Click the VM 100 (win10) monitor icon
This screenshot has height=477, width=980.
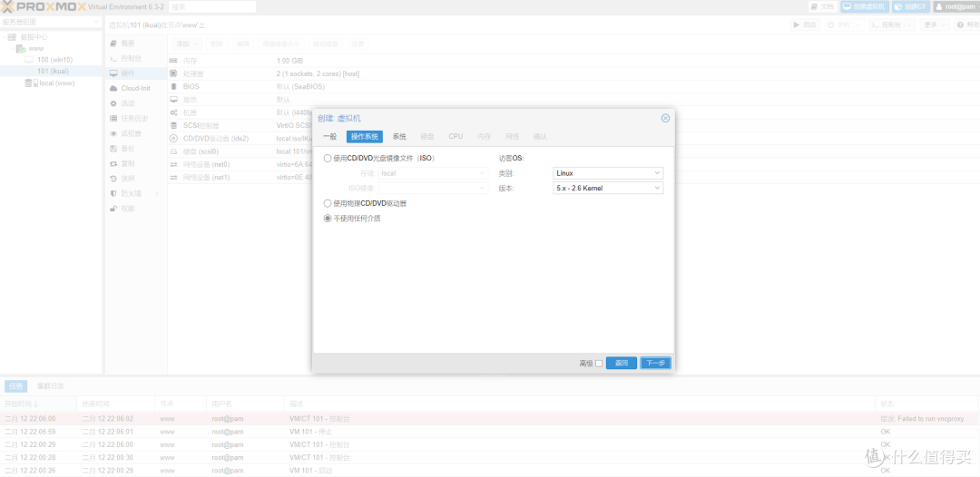31,60
